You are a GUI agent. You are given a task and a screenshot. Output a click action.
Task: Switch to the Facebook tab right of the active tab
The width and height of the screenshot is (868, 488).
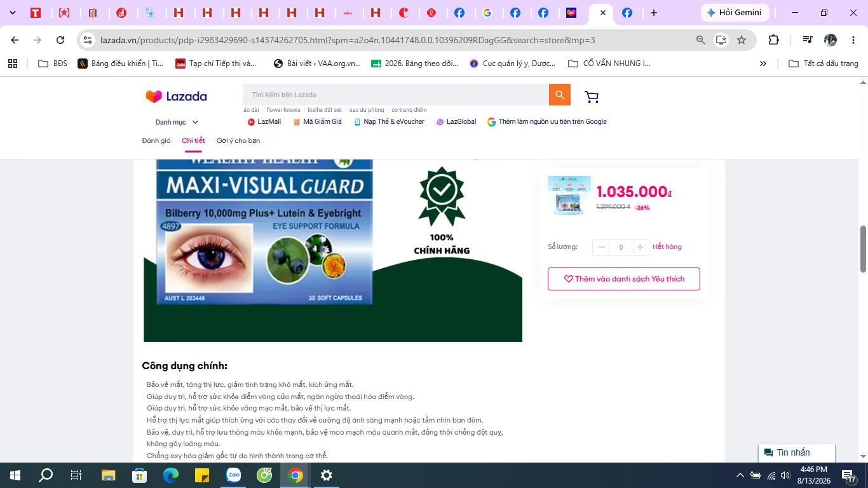coord(627,13)
